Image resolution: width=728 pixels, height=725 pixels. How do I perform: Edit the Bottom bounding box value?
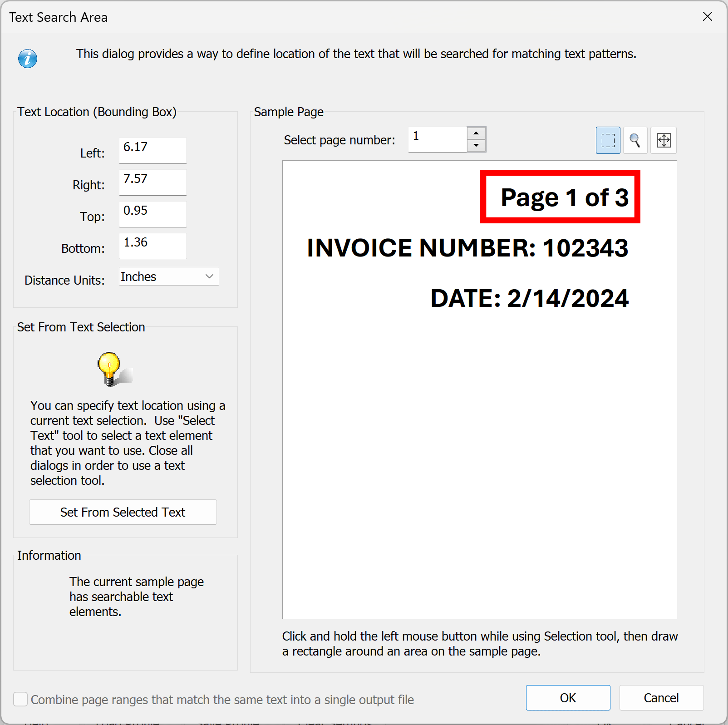tap(152, 246)
